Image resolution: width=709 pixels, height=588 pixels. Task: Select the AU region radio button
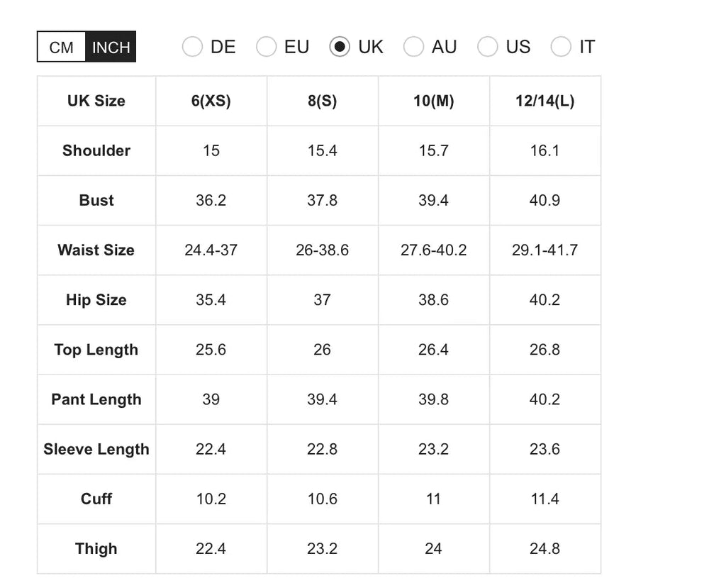(413, 46)
